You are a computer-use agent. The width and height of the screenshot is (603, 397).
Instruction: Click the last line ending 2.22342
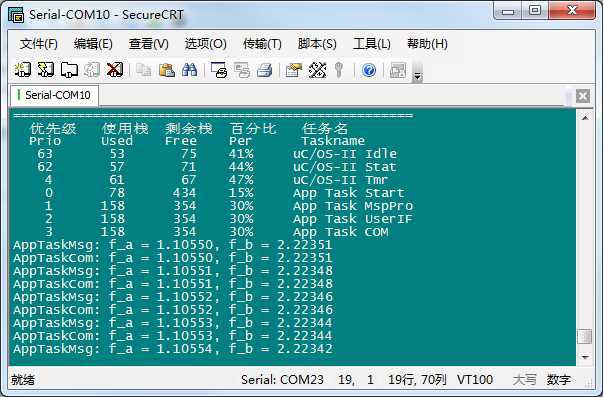pos(173,349)
